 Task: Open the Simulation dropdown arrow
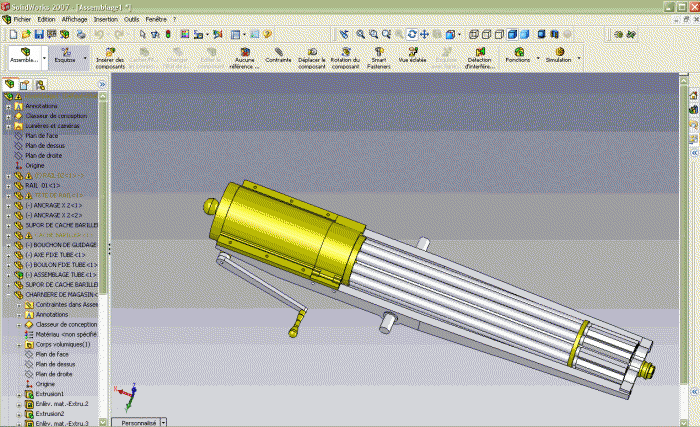point(579,58)
